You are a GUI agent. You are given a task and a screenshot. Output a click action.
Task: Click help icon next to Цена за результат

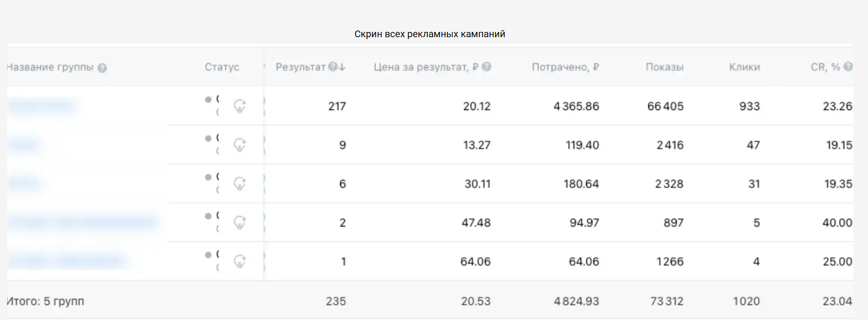(x=487, y=67)
